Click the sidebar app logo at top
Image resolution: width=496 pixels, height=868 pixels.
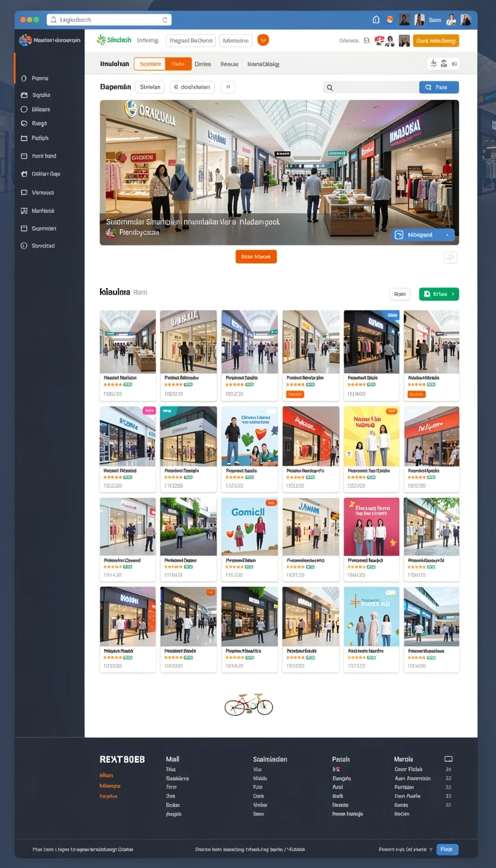coord(25,40)
